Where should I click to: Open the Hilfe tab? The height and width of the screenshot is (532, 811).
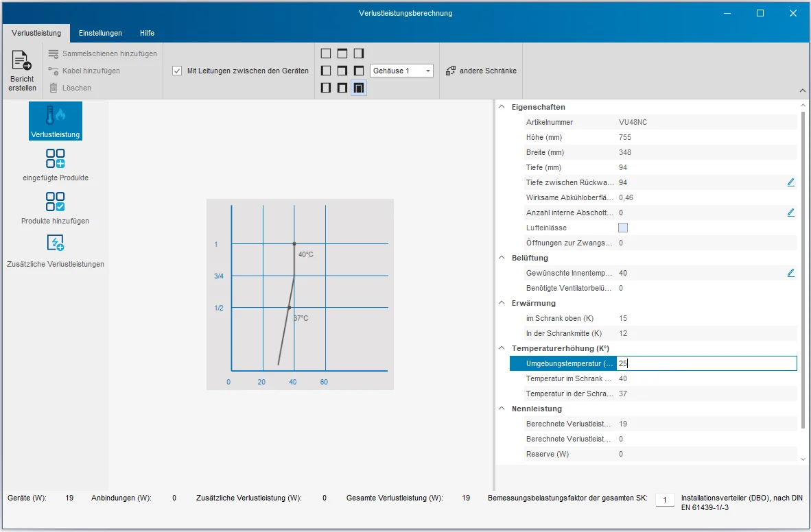tap(147, 33)
